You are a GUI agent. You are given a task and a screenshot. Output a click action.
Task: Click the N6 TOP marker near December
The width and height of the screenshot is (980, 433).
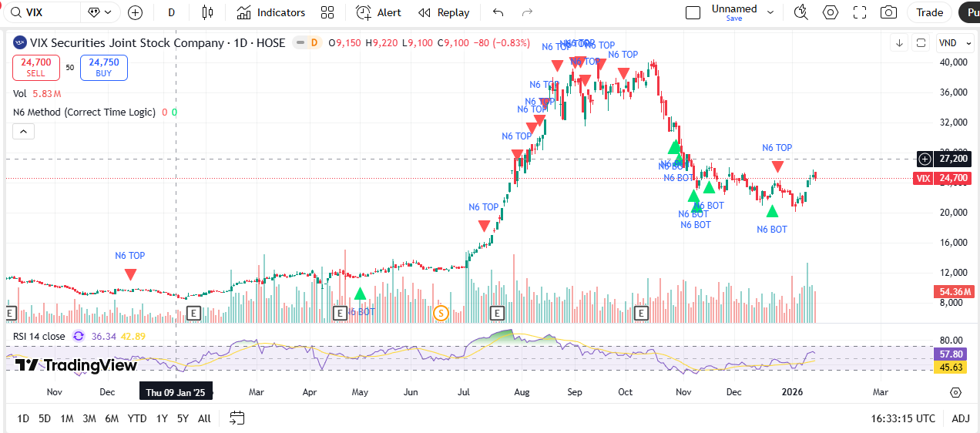coord(131,274)
